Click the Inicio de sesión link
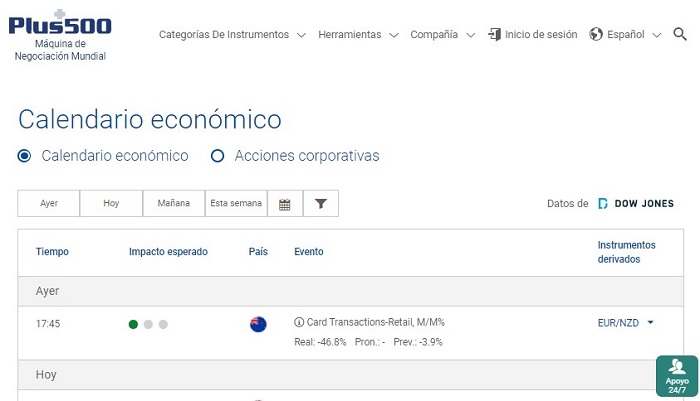700x401 pixels. [541, 34]
